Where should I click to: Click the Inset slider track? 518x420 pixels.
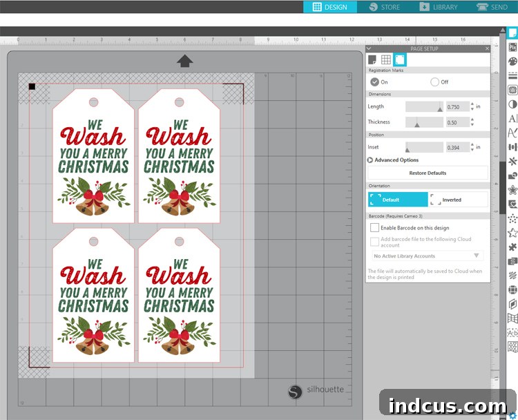coord(424,147)
